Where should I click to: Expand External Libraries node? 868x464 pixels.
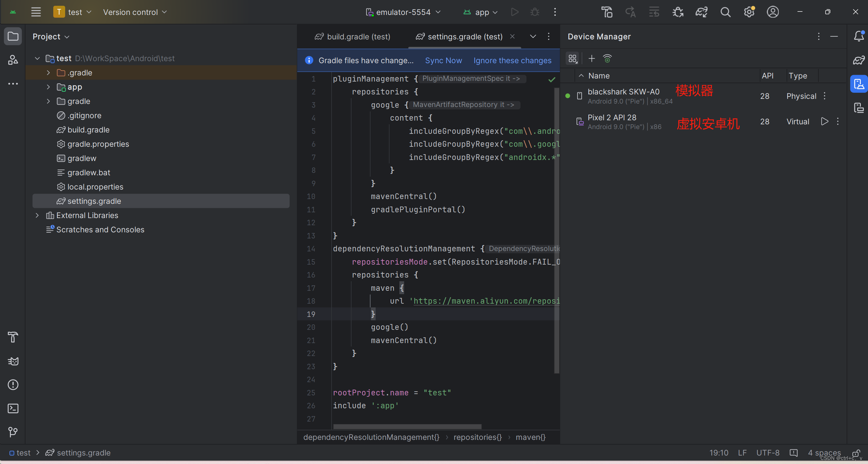(x=37, y=215)
